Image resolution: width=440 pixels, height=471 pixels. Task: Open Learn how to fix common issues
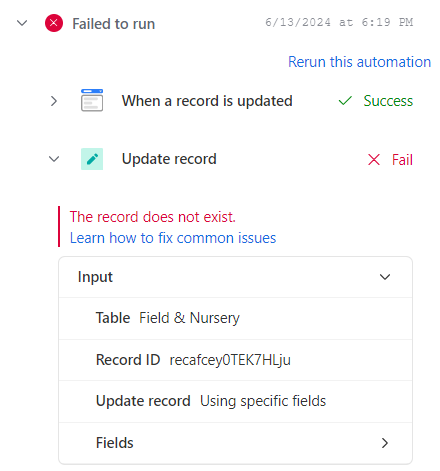pyautogui.click(x=173, y=238)
